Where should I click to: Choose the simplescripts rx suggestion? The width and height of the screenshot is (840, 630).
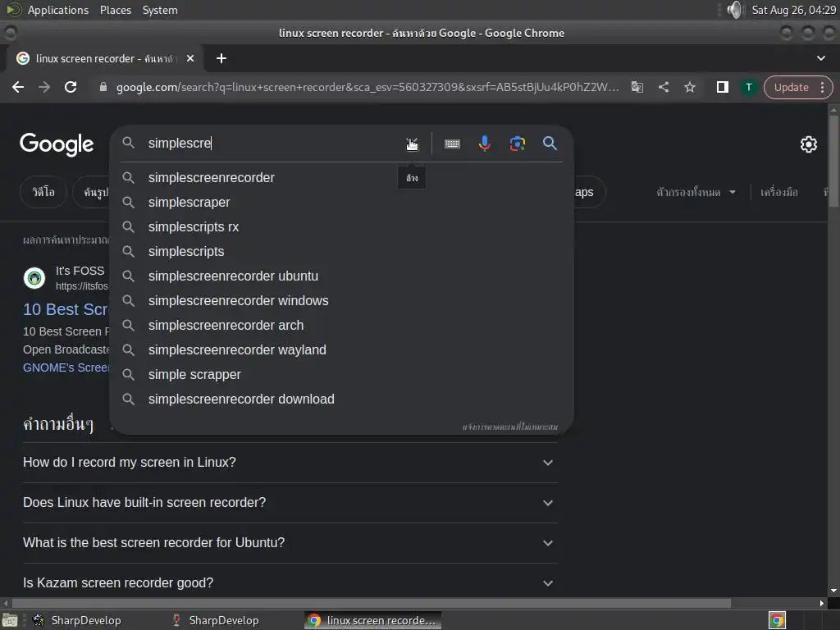[341, 226]
